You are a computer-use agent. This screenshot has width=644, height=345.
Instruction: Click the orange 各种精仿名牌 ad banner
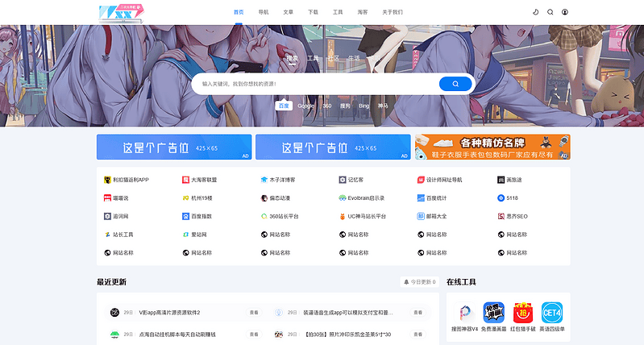coord(492,147)
